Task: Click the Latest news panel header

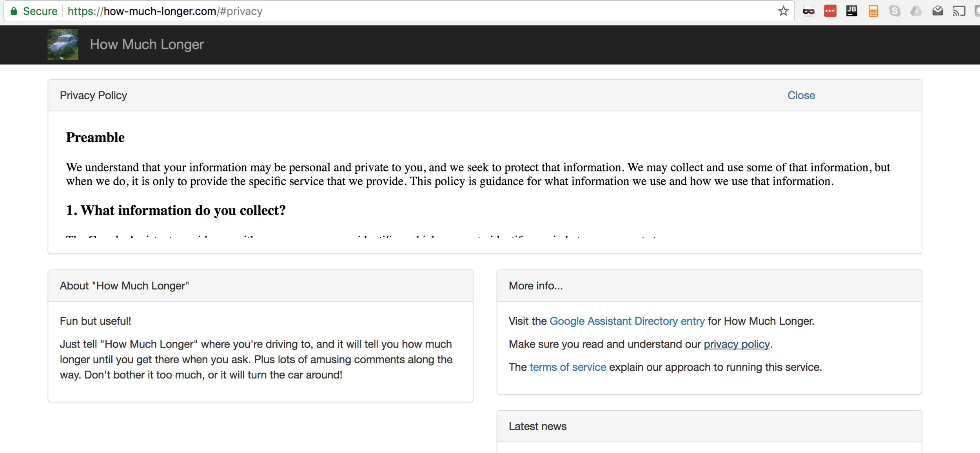Action: tap(537, 426)
